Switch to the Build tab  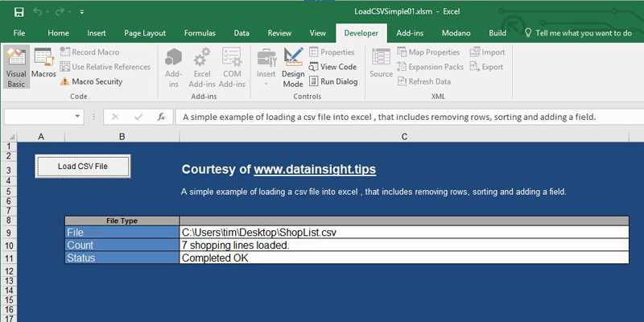[497, 33]
